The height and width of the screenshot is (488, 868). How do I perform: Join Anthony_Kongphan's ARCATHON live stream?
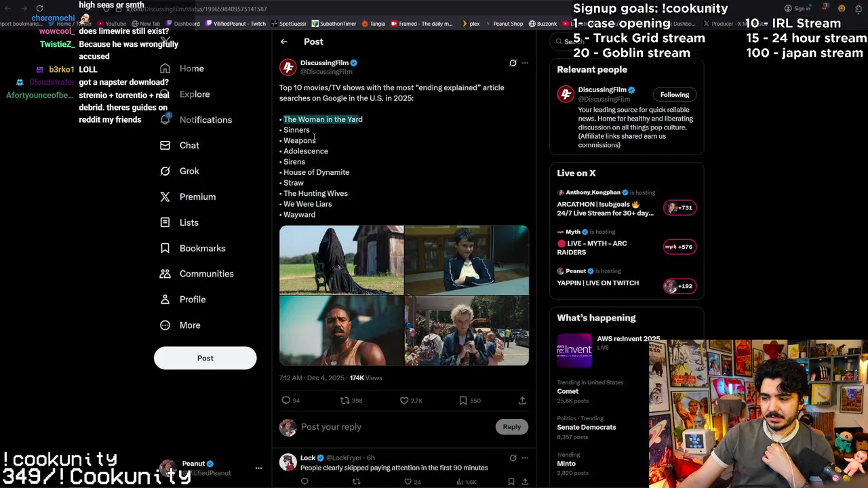(605, 209)
